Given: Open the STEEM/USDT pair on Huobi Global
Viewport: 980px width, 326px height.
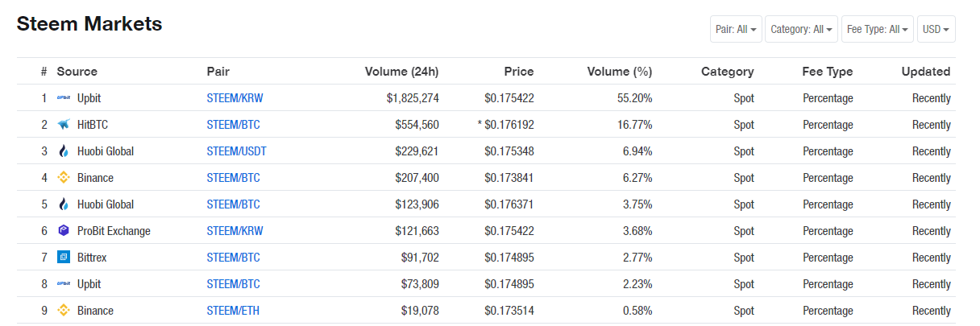Looking at the screenshot, I should coord(236,151).
